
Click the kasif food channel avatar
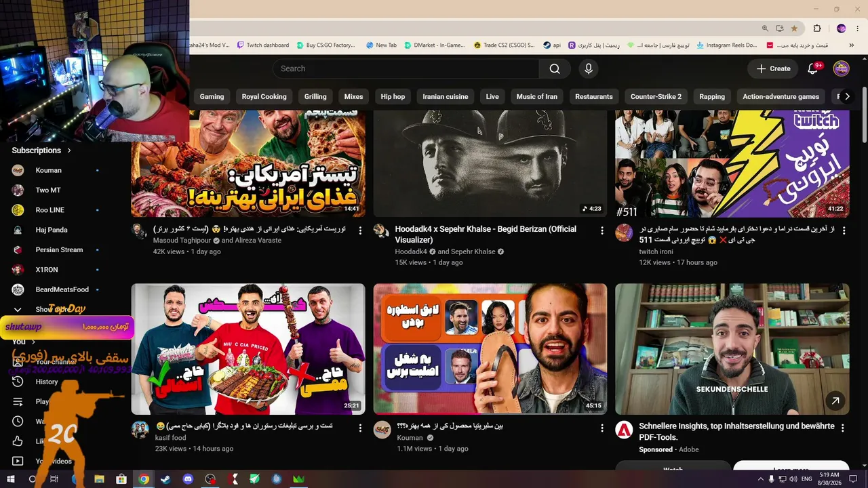pos(140,430)
